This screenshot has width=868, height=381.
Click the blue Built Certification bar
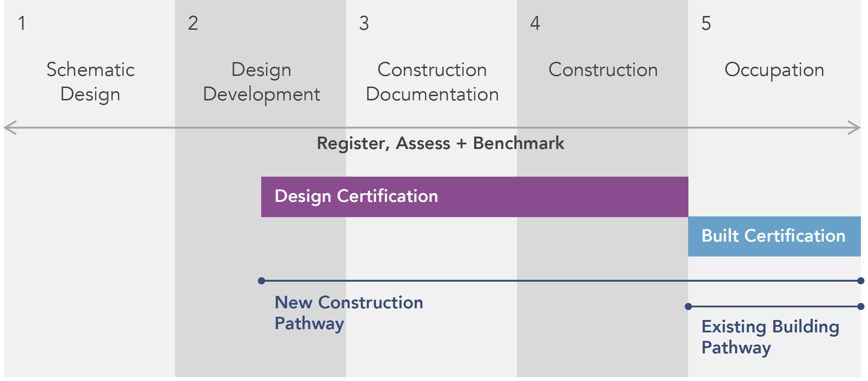774,236
